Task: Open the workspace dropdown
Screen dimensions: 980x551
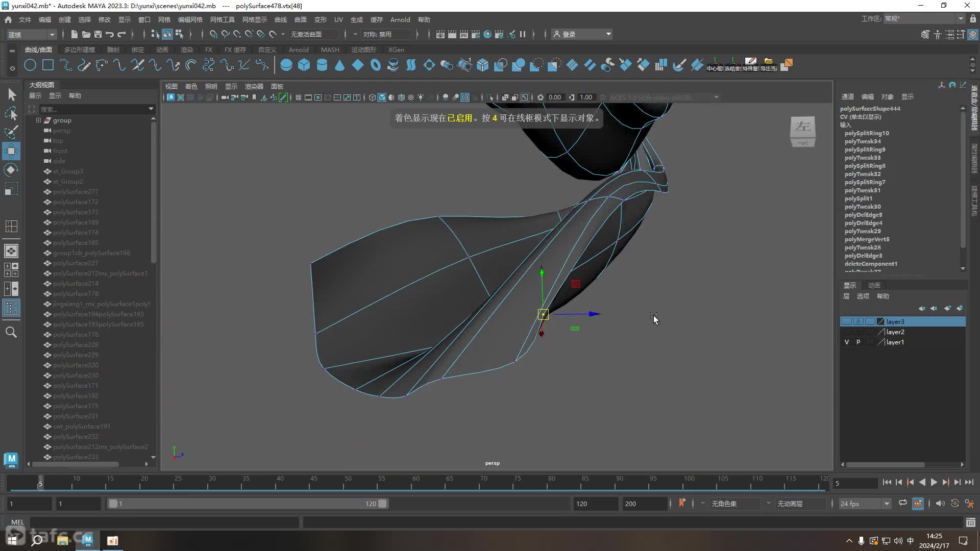Action: [924, 19]
